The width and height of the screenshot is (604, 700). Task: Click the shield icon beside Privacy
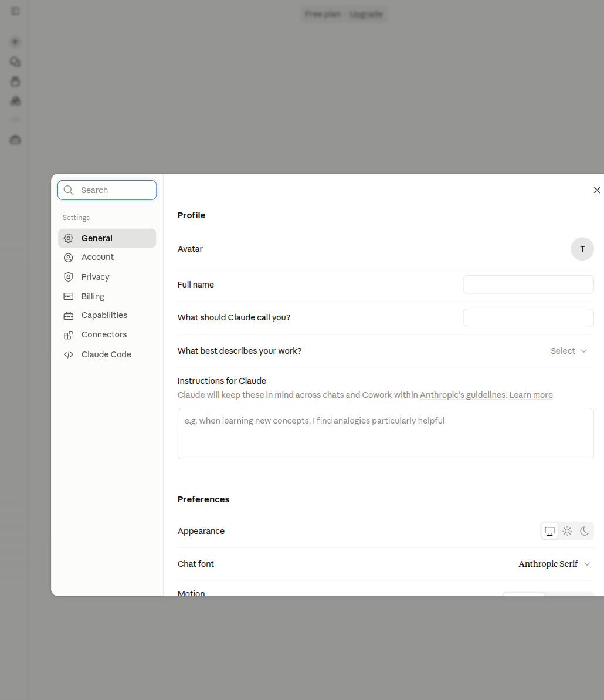[68, 277]
